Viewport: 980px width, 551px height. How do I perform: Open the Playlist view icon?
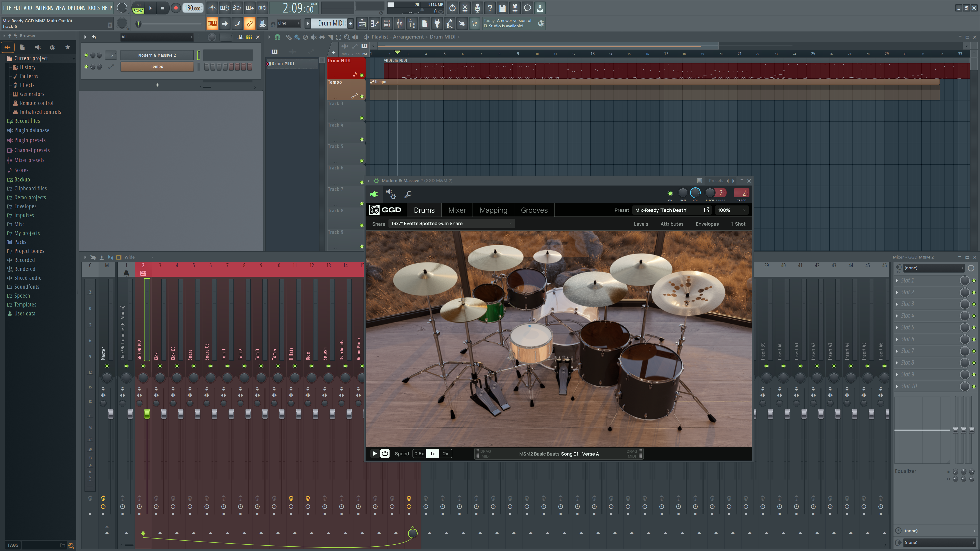[362, 24]
